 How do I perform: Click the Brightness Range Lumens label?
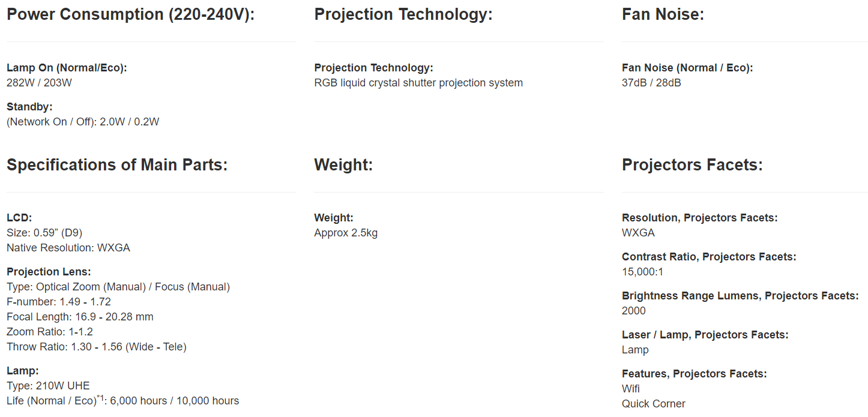[x=740, y=296]
